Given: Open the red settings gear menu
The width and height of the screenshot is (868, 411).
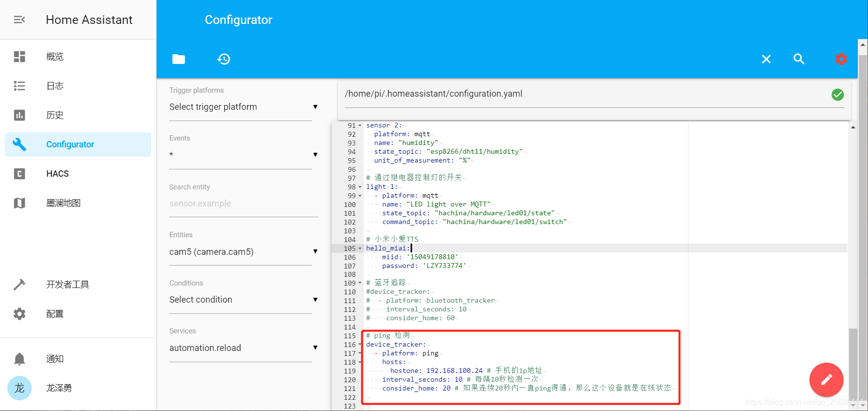Looking at the screenshot, I should pyautogui.click(x=841, y=59).
